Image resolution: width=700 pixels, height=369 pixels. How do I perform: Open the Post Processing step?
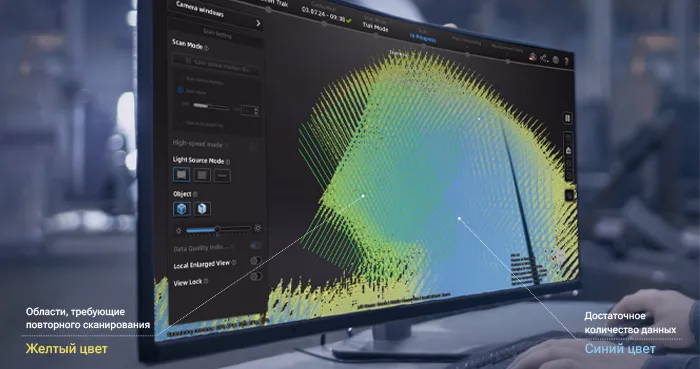pyautogui.click(x=467, y=42)
